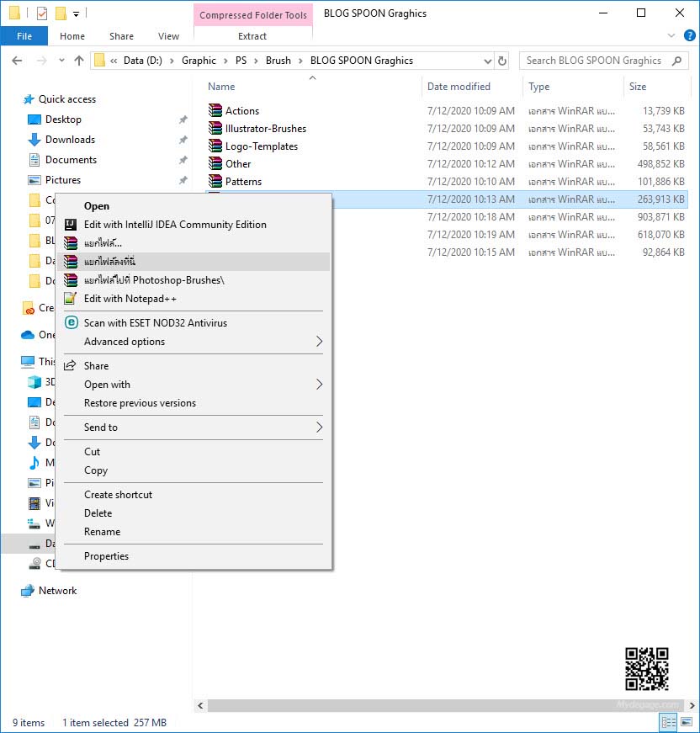700x733 pixels.
Task: Expand the Open with submenu arrow
Action: coord(319,385)
